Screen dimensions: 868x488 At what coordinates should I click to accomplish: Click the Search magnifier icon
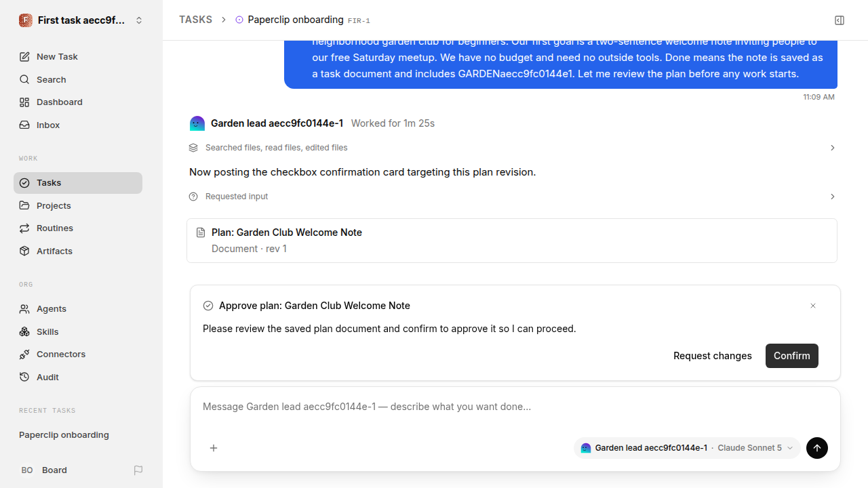(24, 79)
